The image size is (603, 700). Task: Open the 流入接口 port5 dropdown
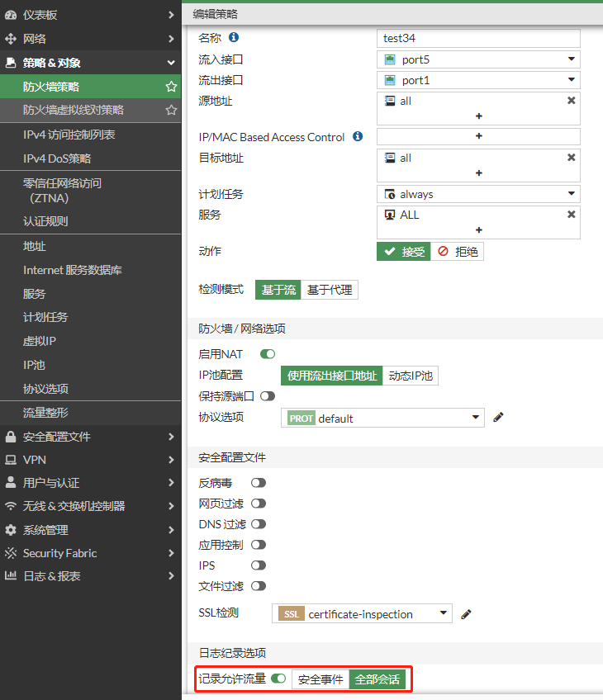coord(478,59)
